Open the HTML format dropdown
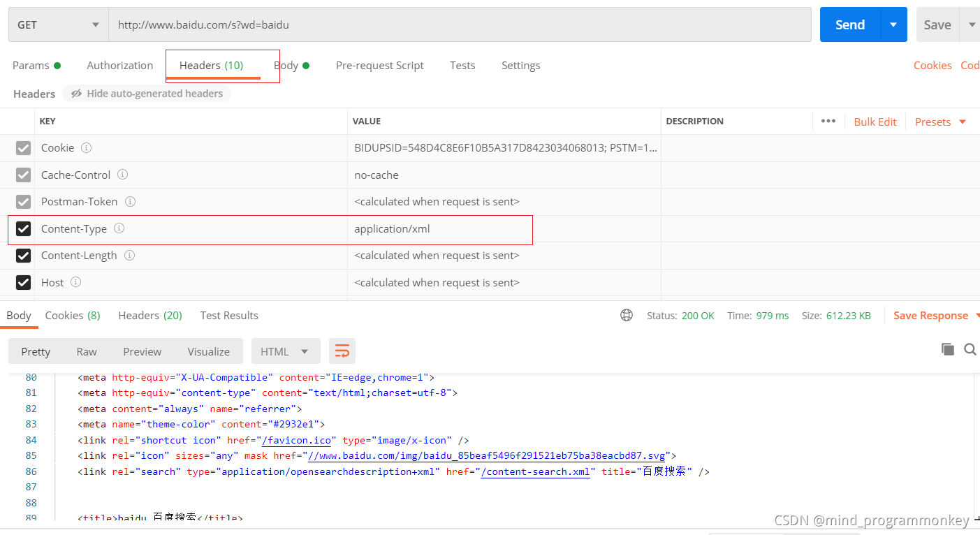This screenshot has width=980, height=535. pos(286,351)
